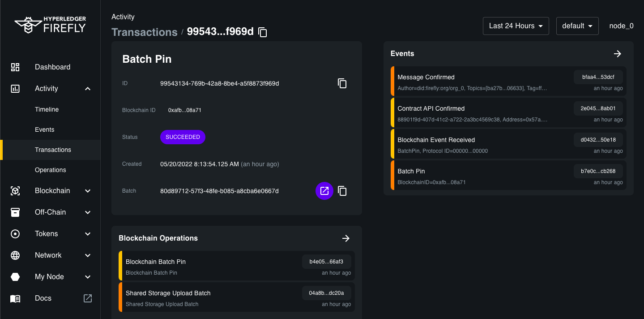Expand the Tokens sidebar section

pos(88,234)
